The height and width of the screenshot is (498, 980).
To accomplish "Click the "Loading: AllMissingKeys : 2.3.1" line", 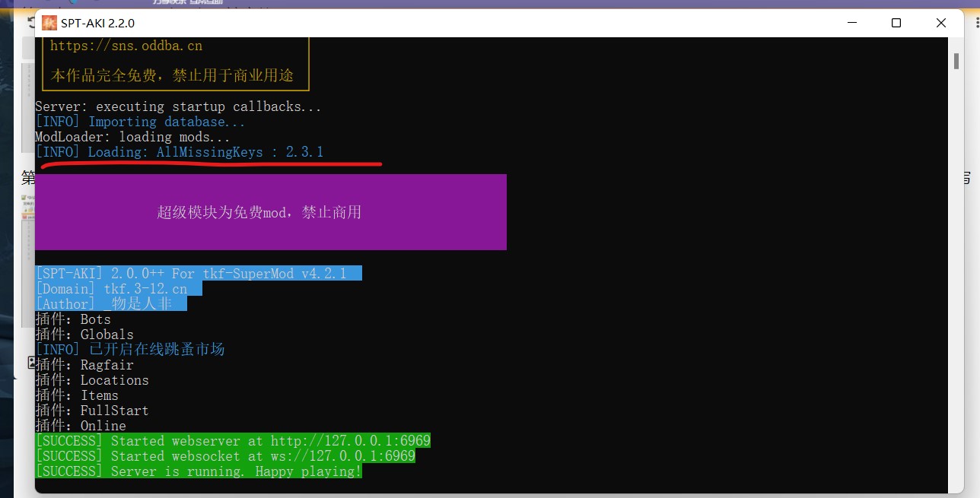I will point(180,152).
